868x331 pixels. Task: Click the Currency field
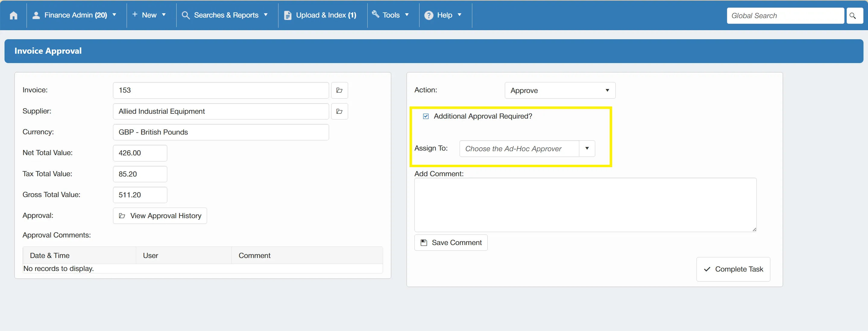point(221,132)
